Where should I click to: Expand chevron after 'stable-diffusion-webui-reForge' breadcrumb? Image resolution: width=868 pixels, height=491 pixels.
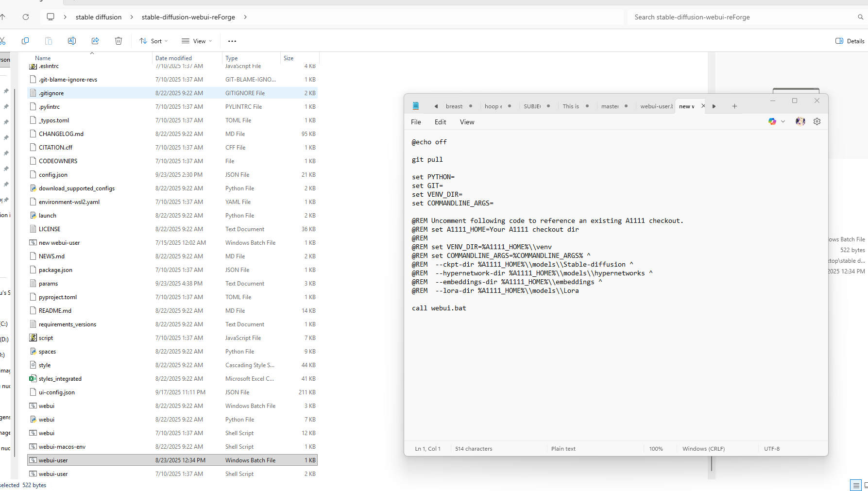click(x=245, y=17)
